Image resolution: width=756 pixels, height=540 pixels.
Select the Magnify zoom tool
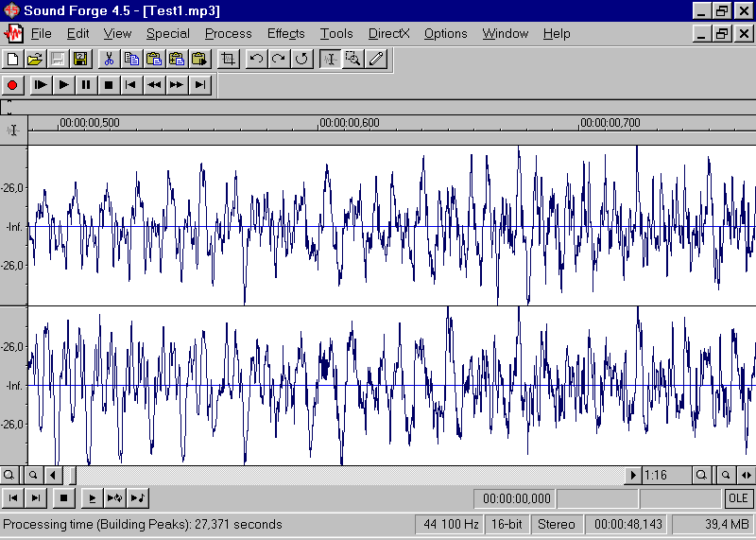(353, 59)
